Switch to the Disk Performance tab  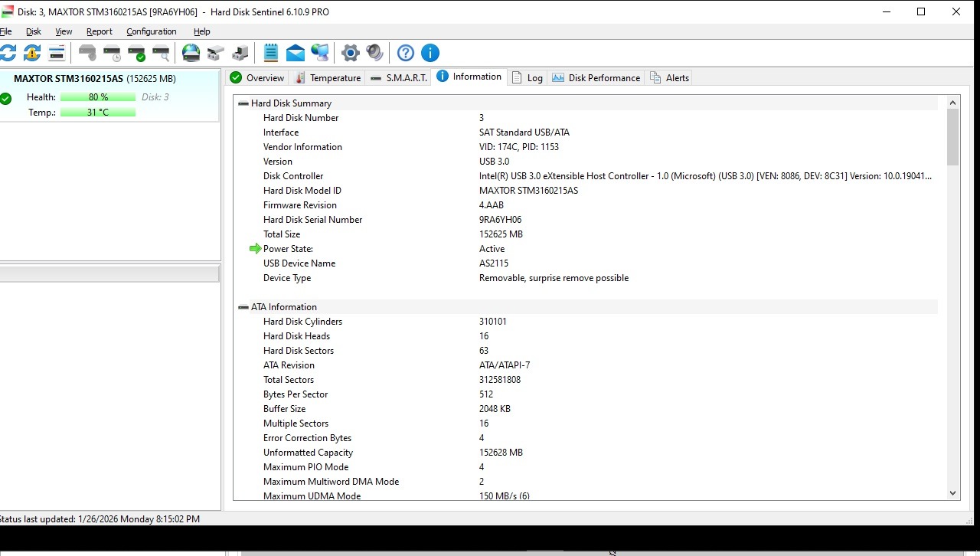[x=596, y=78]
